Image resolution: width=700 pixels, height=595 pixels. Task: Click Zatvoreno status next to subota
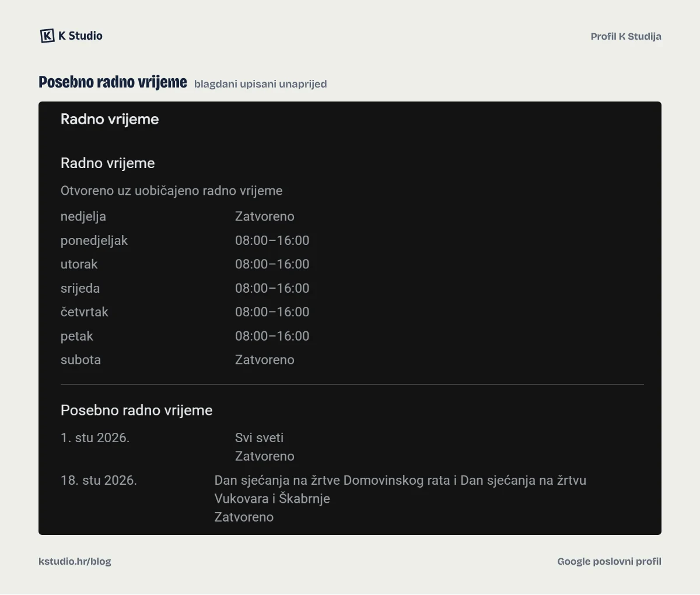(x=264, y=360)
